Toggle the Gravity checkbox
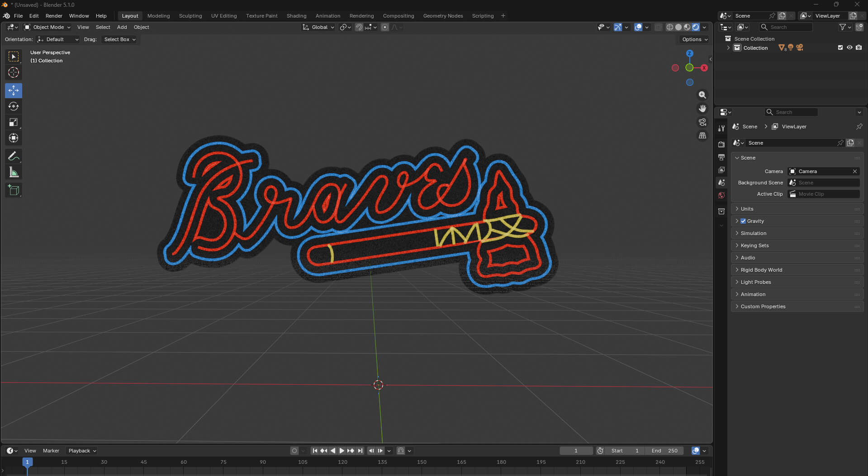The image size is (868, 476). click(x=743, y=221)
